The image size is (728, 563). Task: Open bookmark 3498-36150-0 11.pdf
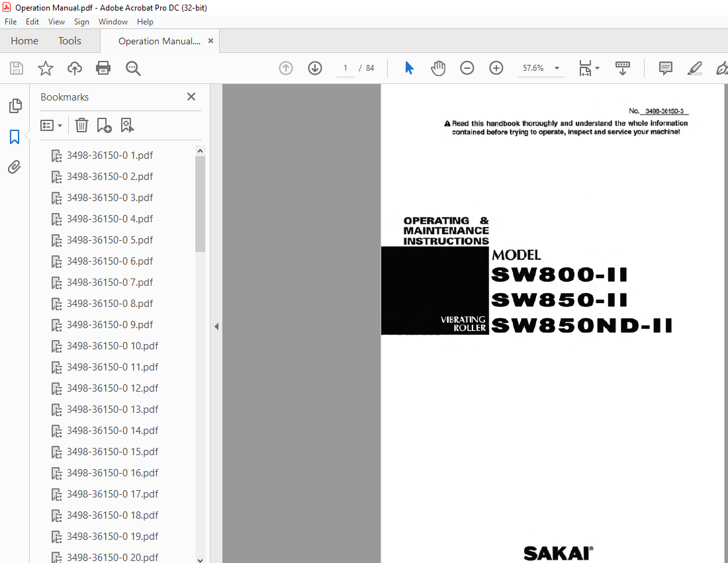[x=113, y=367]
